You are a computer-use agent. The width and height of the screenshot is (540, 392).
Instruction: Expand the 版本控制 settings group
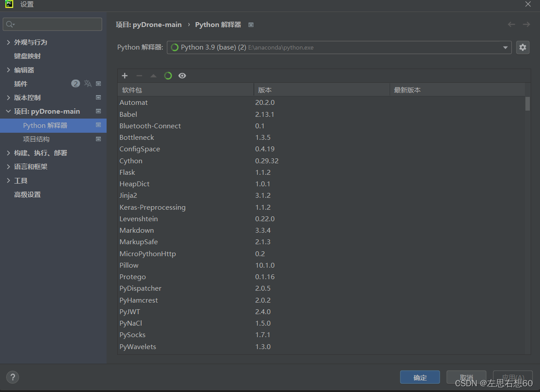click(8, 97)
